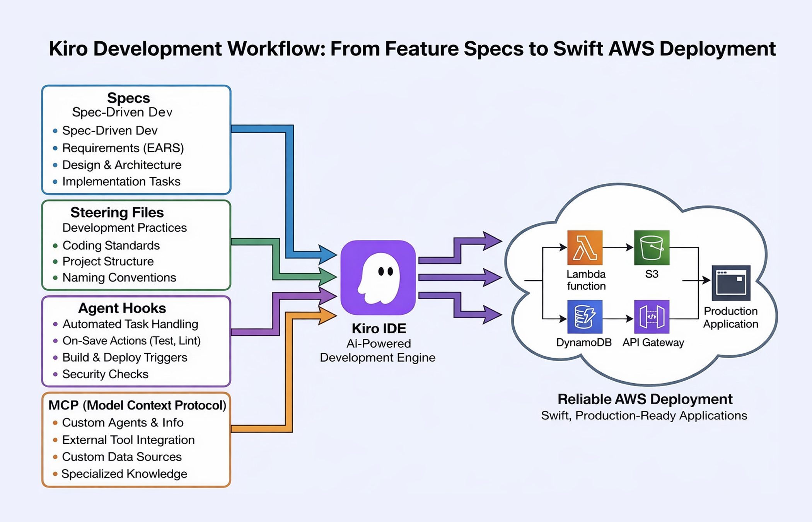
Task: Click the Requirements (EARS) entry
Action: (123, 148)
